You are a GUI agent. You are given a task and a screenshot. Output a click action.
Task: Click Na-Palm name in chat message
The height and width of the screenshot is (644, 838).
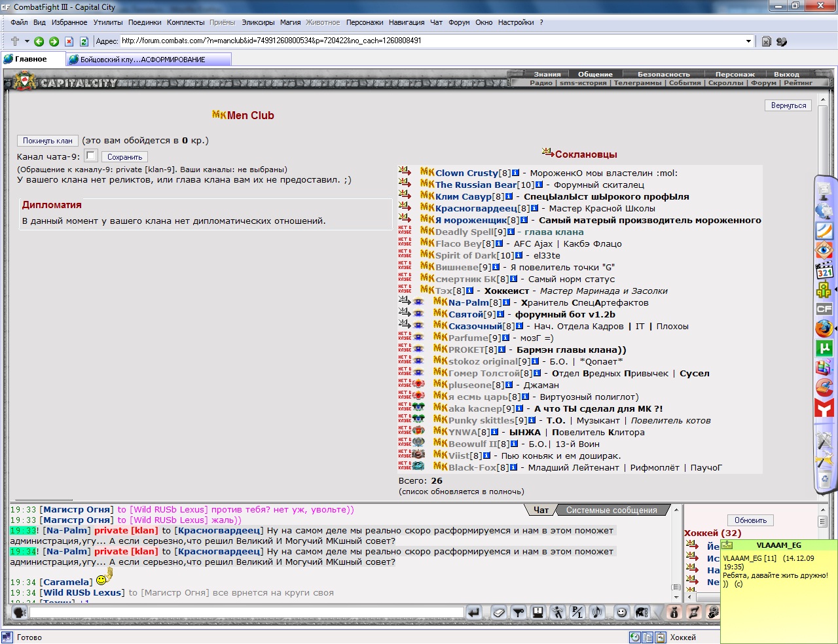click(66, 531)
